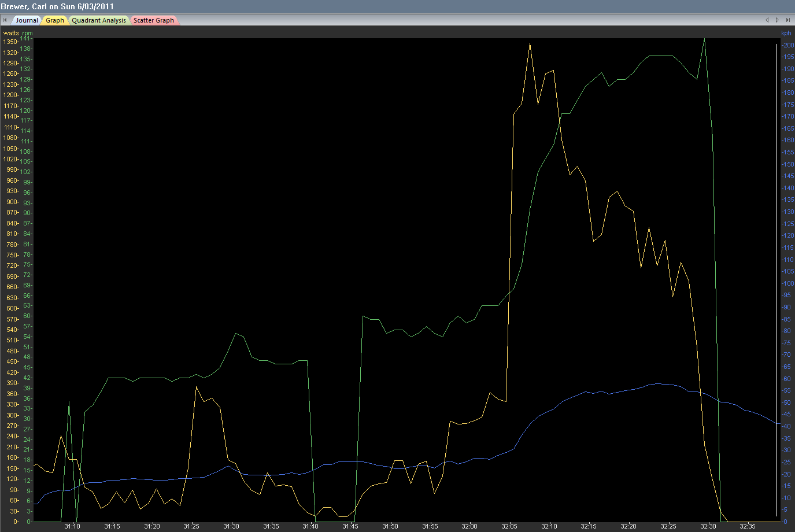Click the 300 watts axis value
795x532 pixels.
tap(12, 415)
